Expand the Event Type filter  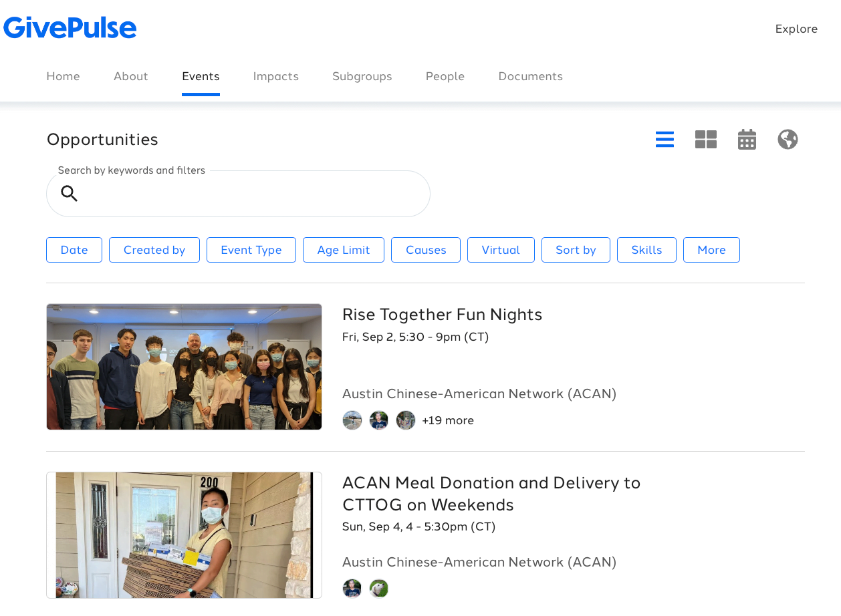(x=251, y=249)
